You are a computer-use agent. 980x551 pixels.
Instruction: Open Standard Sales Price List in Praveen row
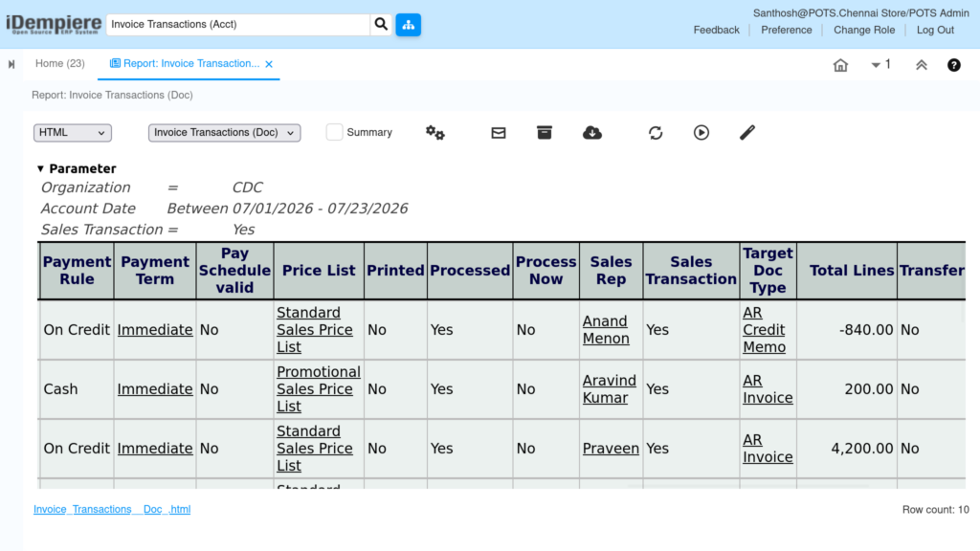coord(314,449)
